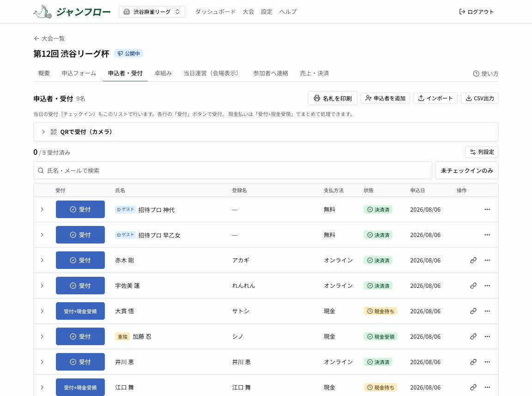This screenshot has width=532, height=396.
Task: Click 受付+現金受領 for 大貫 悟
Action: tap(80, 311)
